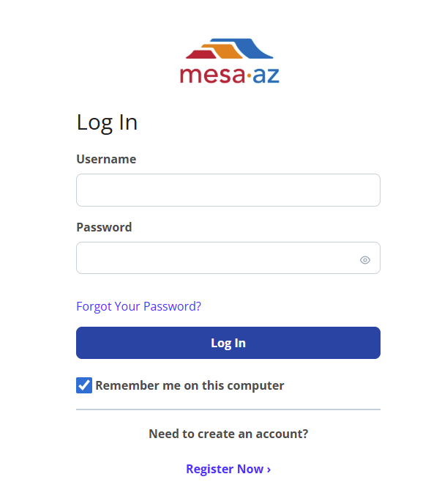
Task: Click the Log In page heading
Action: tap(107, 122)
